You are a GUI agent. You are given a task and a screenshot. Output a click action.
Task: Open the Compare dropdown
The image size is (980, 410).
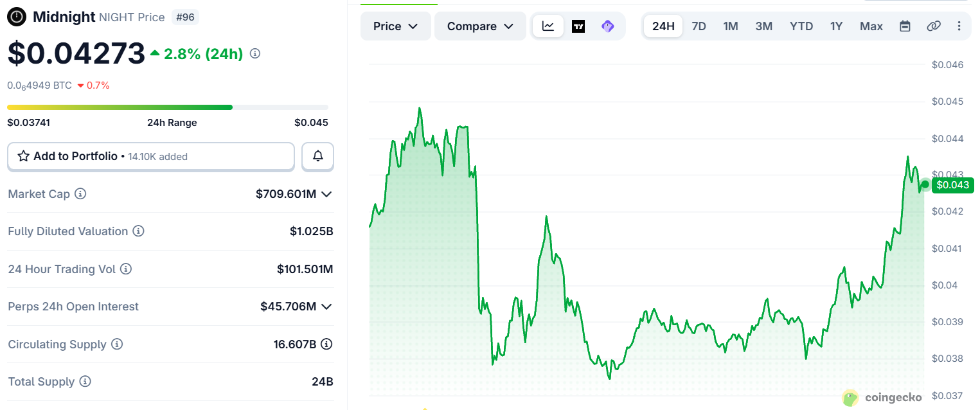click(481, 26)
